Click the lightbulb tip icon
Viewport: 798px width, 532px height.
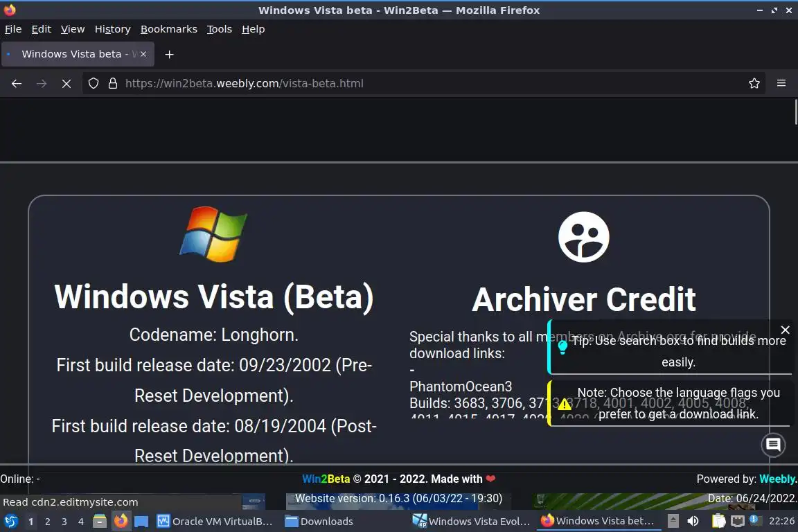click(562, 347)
